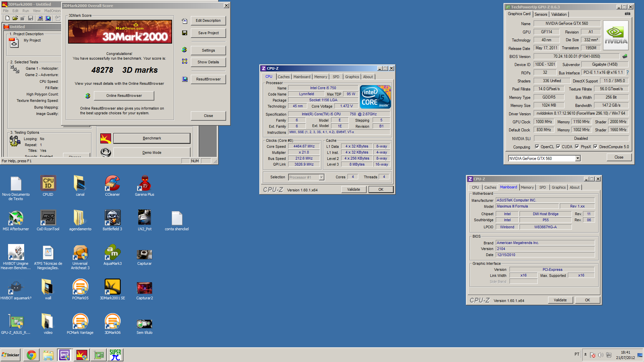Click the 3DMark2000 taskbar icon

[82, 355]
